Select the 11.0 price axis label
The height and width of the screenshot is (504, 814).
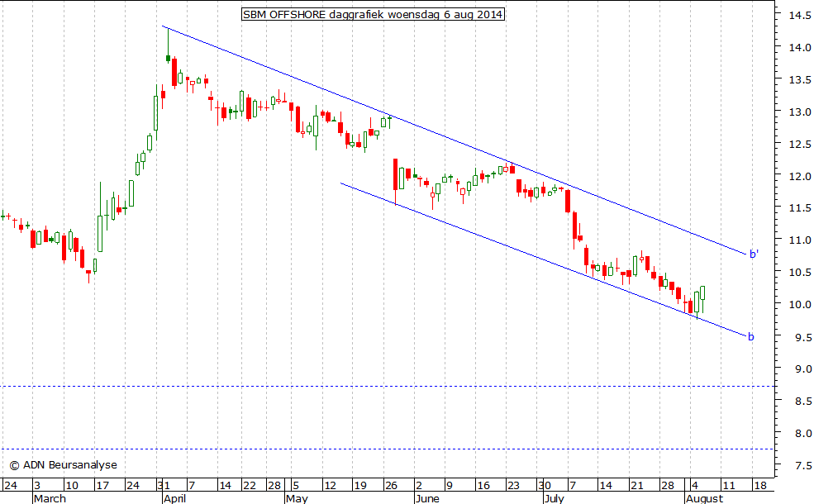click(x=799, y=240)
